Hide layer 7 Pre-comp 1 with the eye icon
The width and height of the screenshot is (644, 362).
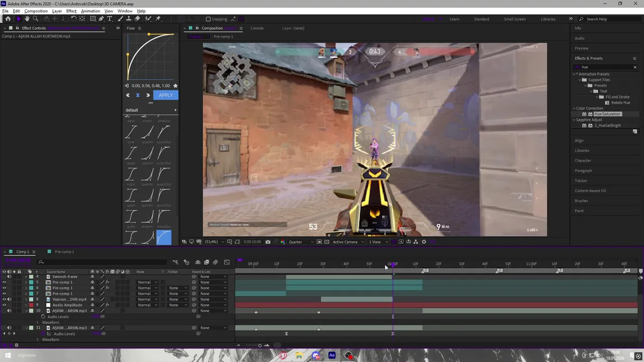[4, 294]
